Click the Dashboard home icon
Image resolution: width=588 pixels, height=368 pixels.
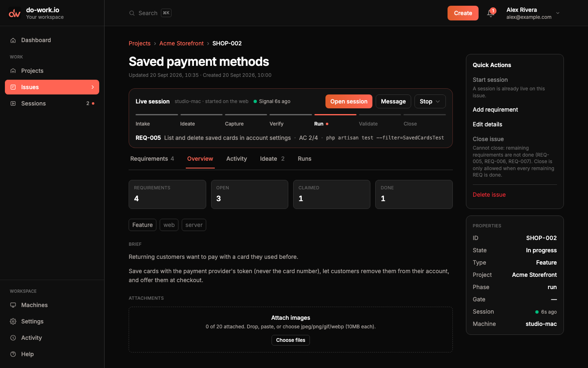pyautogui.click(x=13, y=40)
